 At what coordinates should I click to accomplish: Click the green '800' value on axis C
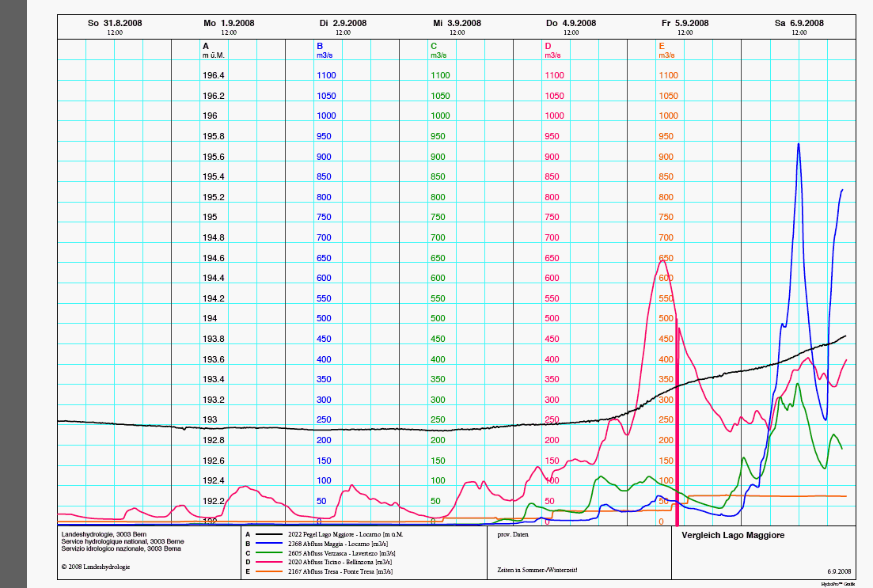[438, 197]
